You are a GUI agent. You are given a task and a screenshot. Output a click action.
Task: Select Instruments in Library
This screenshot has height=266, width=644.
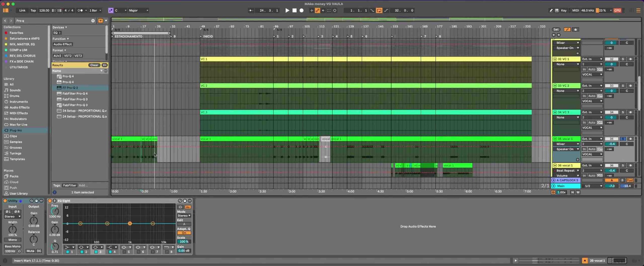tap(19, 102)
